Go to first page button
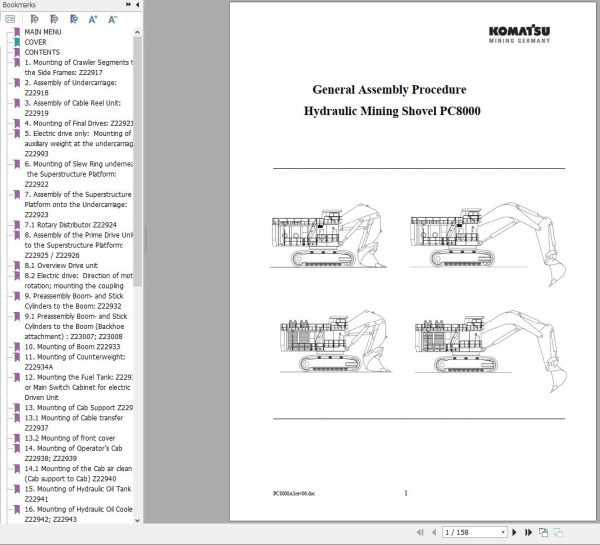The width and height of the screenshot is (600, 545). (420, 532)
